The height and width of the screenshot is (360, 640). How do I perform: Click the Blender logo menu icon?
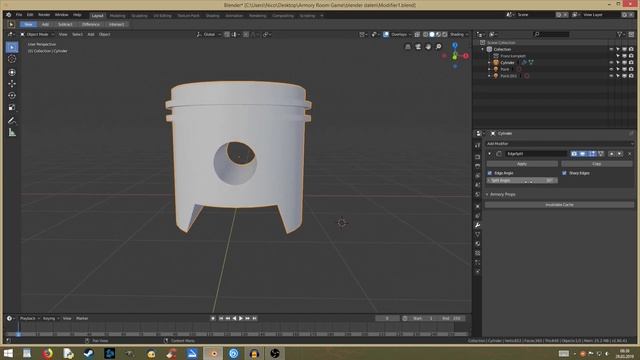[8, 15]
